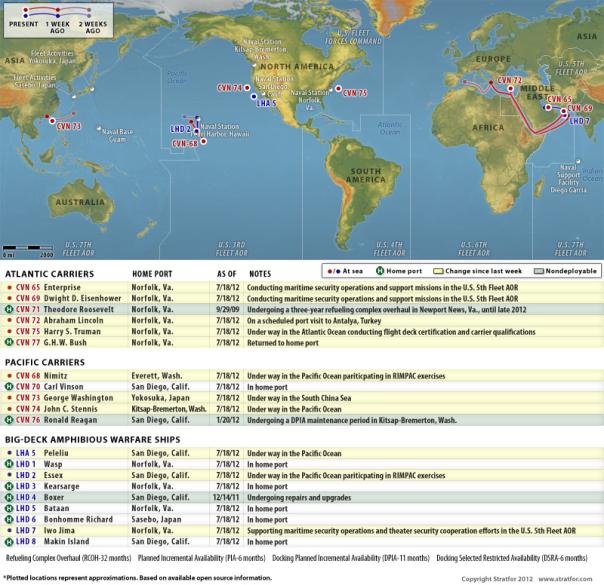
Task: Click 'Under way in the South China Sea'
Action: (x=299, y=398)
